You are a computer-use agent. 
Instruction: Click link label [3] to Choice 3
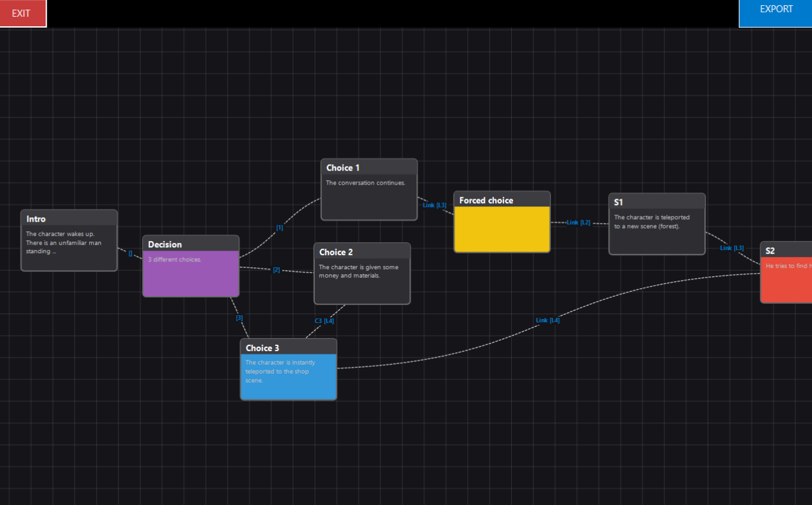coord(239,318)
